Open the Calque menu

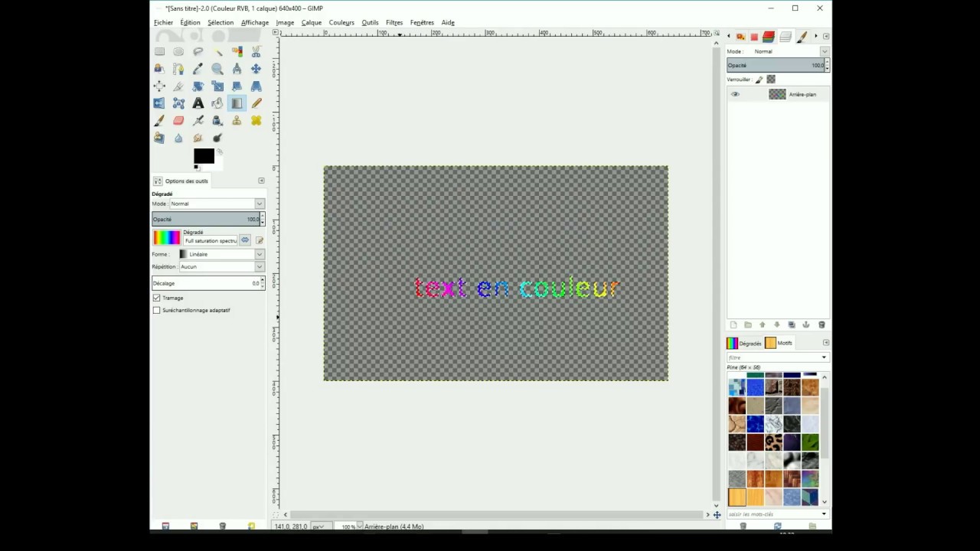pyautogui.click(x=312, y=22)
